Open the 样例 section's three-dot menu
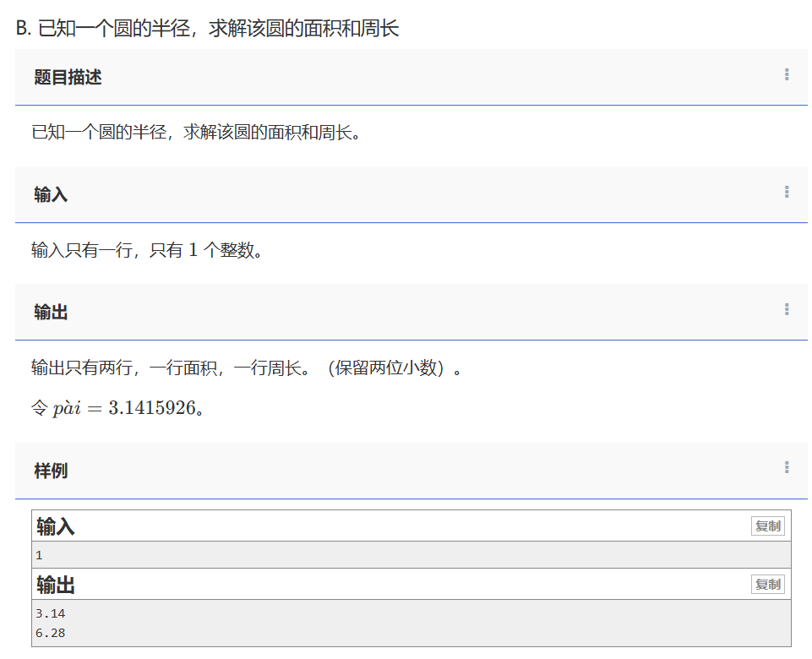This screenshot has height=659, width=812. 787,468
